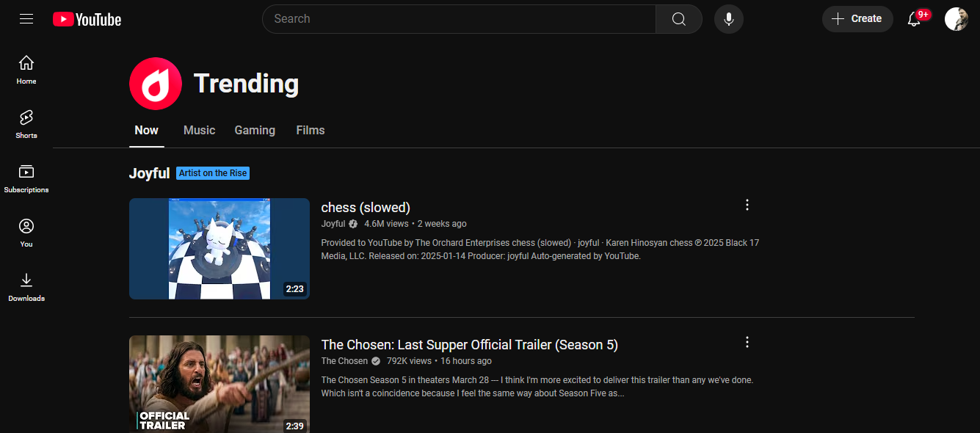Click the search magnifier button
Image resolution: width=980 pixels, height=433 pixels.
click(x=679, y=19)
